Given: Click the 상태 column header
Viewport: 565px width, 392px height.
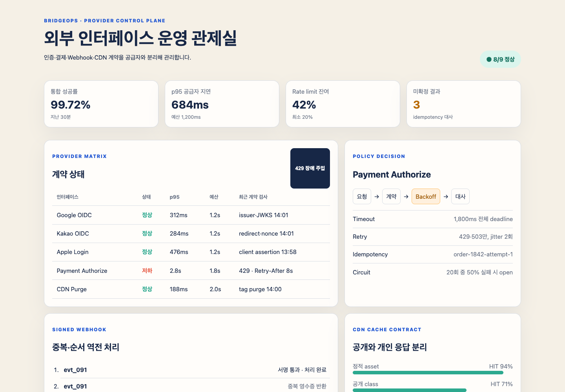Looking at the screenshot, I should coord(146,197).
